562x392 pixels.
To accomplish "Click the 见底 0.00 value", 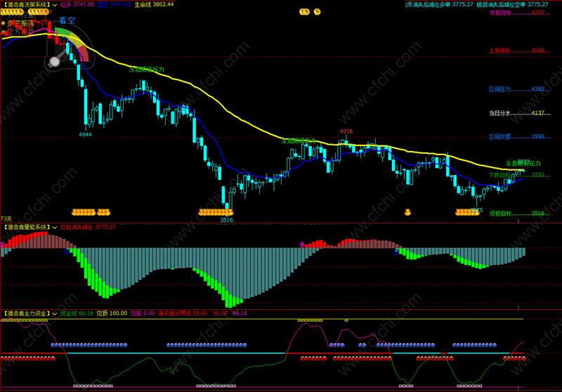I will [143, 313].
